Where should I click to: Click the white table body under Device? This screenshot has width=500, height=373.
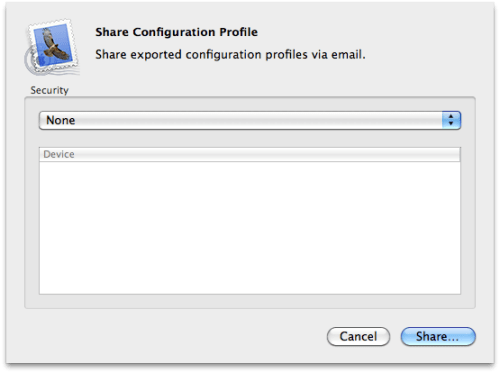[250, 228]
